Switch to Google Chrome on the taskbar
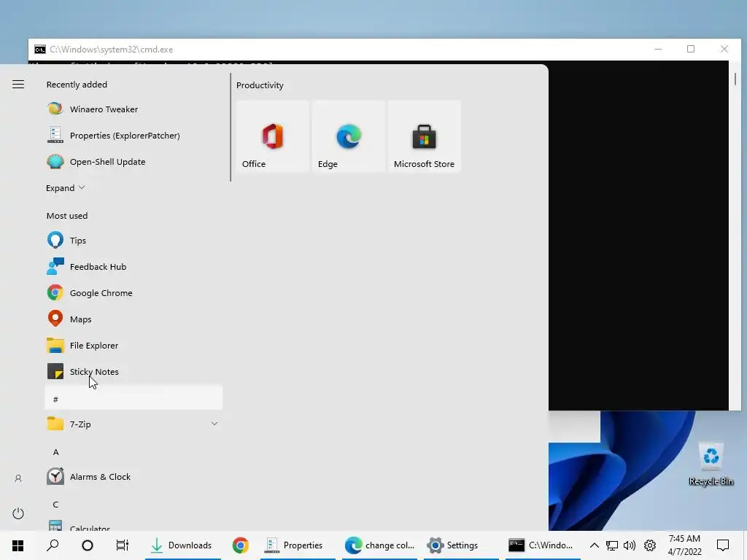 tap(241, 545)
